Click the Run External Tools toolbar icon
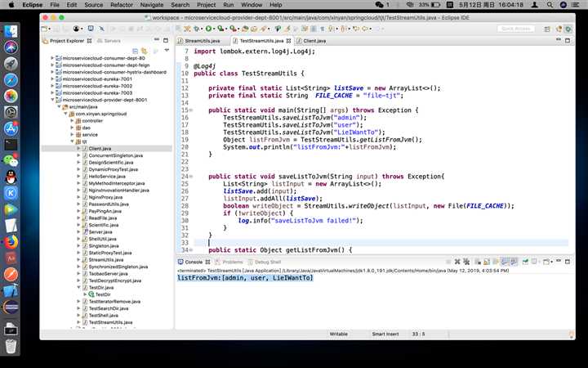 coord(234,29)
